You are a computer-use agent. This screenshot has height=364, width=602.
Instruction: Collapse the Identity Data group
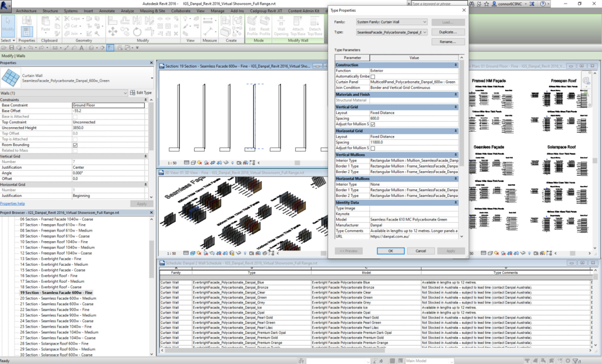456,202
